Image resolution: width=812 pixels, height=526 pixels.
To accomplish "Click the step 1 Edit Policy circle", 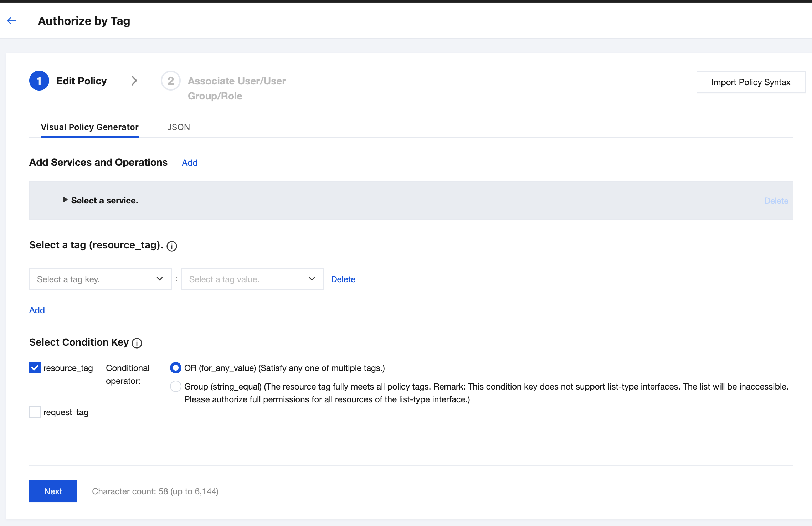I will [39, 81].
